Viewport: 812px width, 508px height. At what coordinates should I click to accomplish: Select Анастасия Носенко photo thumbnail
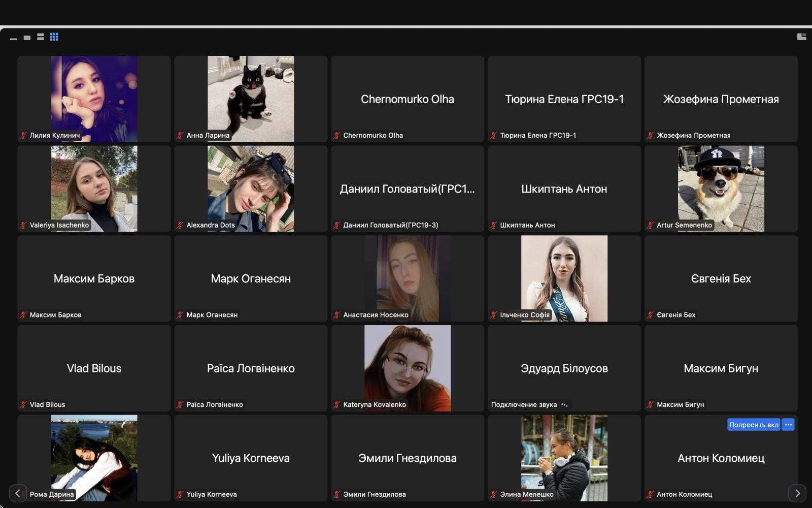point(408,278)
